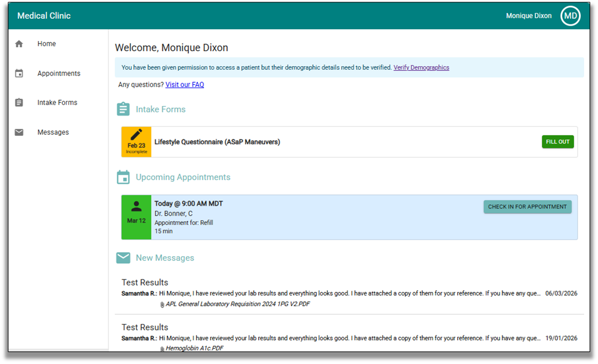Click the Home house icon in sidebar
This screenshot has width=598, height=364.
[19, 44]
